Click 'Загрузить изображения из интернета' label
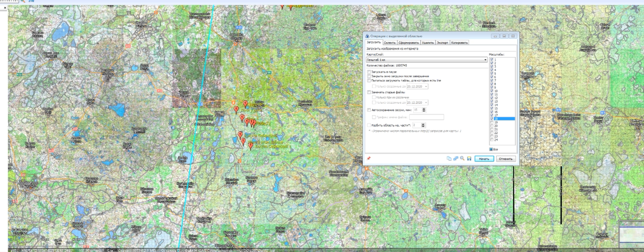This screenshot has width=644, height=252. 392,49
